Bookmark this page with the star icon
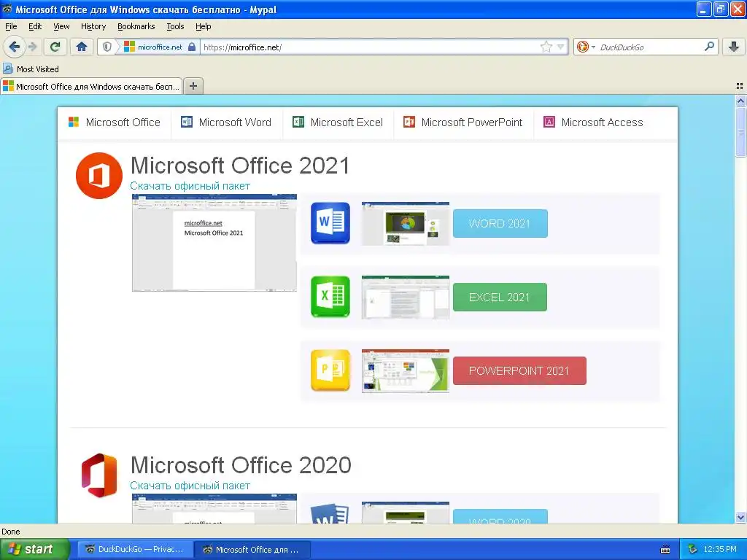This screenshot has height=560, width=747. coord(546,47)
